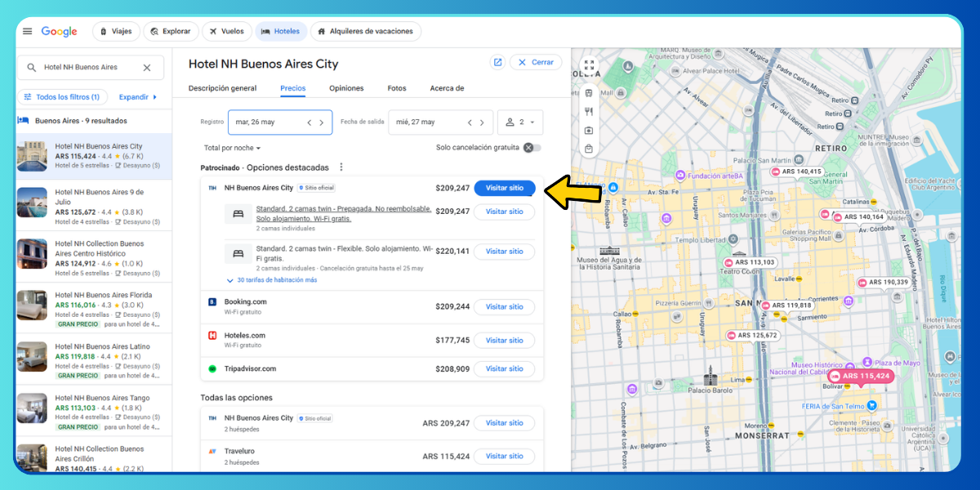Show restaurants on the map
Screen dimensions: 980x490
tap(589, 112)
